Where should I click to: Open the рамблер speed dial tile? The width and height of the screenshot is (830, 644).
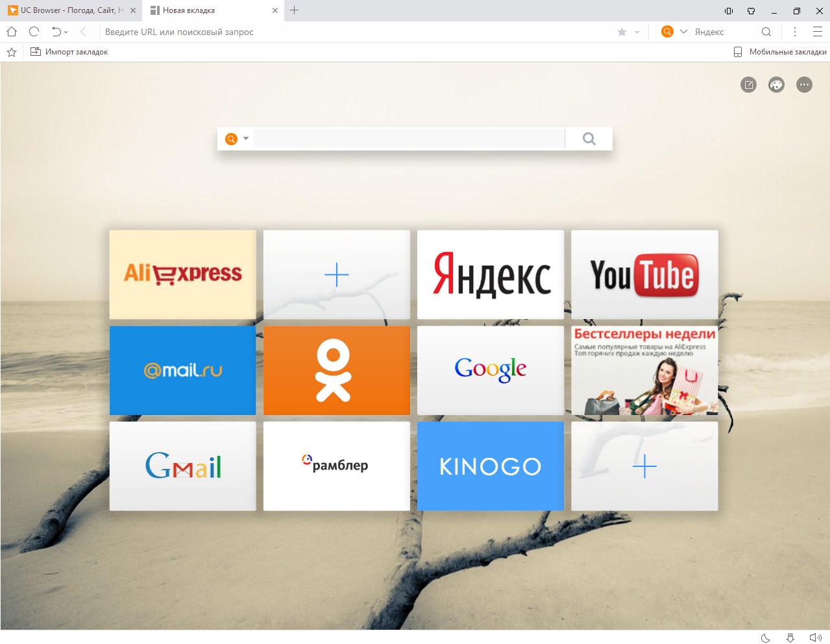tap(337, 466)
